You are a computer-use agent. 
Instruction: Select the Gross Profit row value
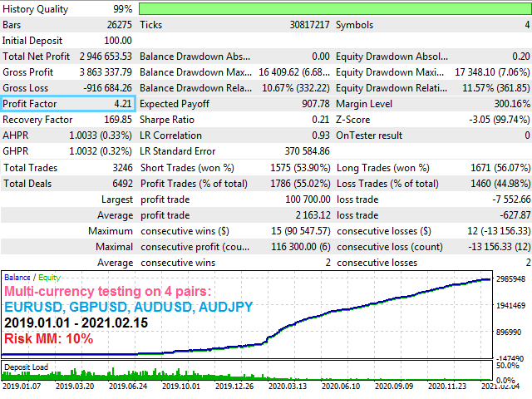point(106,72)
